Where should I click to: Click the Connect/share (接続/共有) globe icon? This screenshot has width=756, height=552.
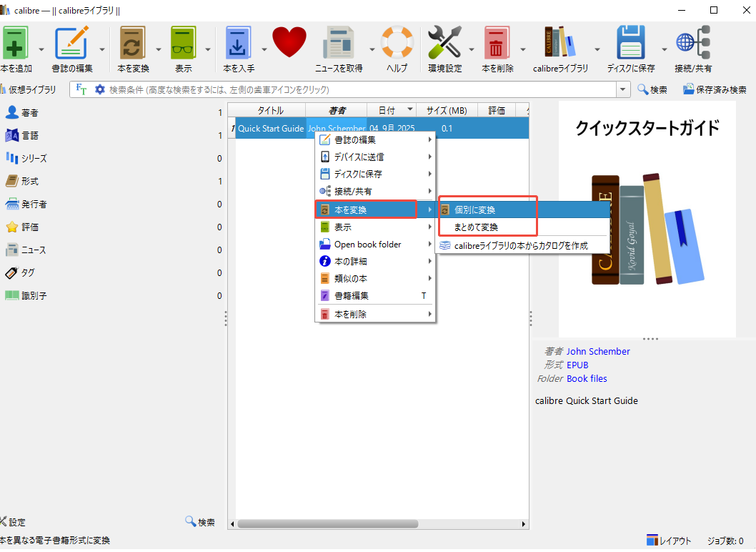pos(693,43)
